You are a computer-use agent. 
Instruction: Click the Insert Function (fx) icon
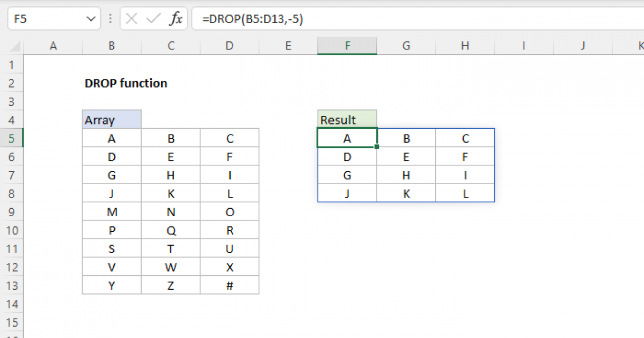(178, 18)
